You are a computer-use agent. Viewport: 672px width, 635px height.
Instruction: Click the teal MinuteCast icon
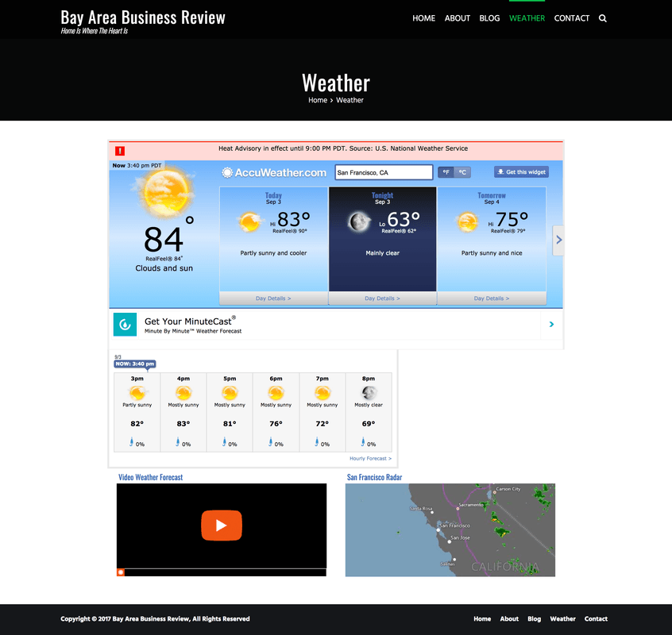click(x=126, y=325)
